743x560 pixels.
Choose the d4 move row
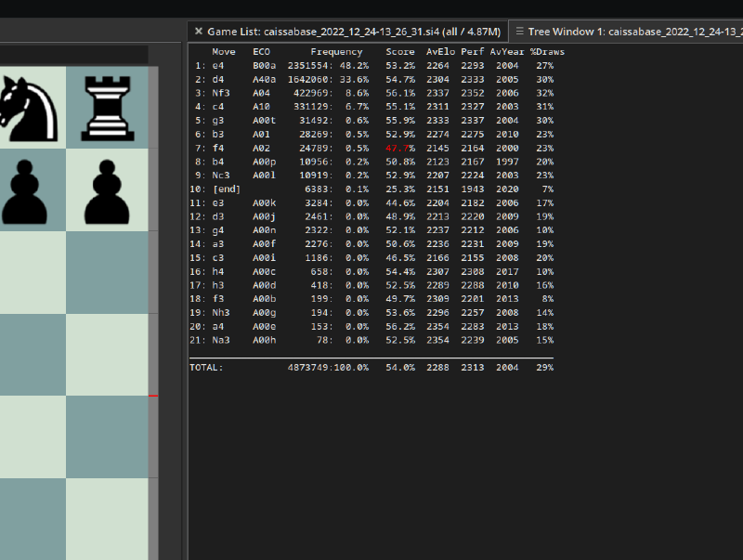(218, 79)
